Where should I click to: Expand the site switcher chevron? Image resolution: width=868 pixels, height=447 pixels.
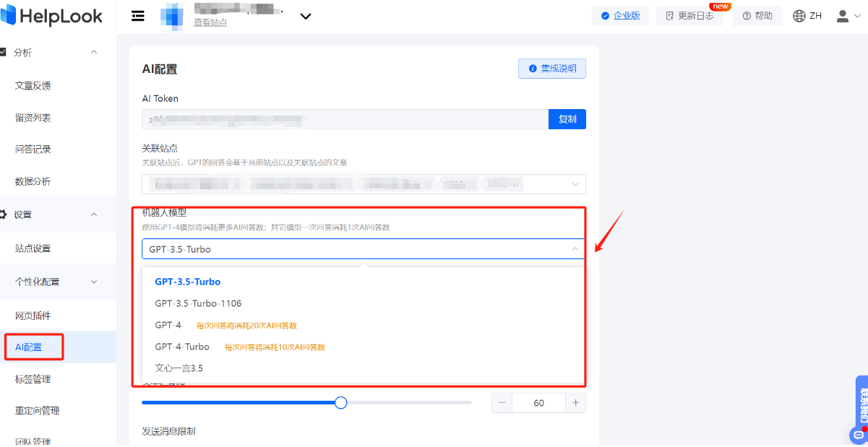point(306,16)
